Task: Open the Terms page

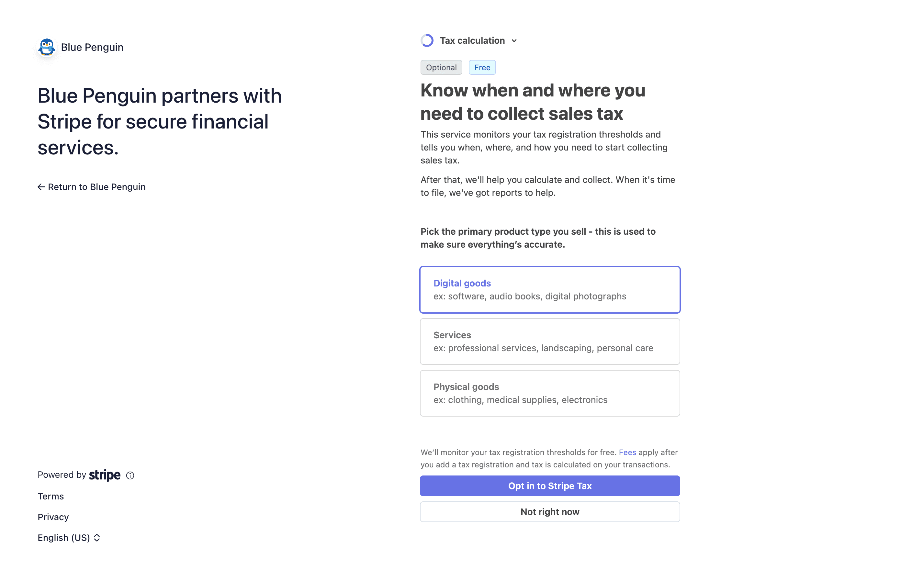Action: coord(51,496)
